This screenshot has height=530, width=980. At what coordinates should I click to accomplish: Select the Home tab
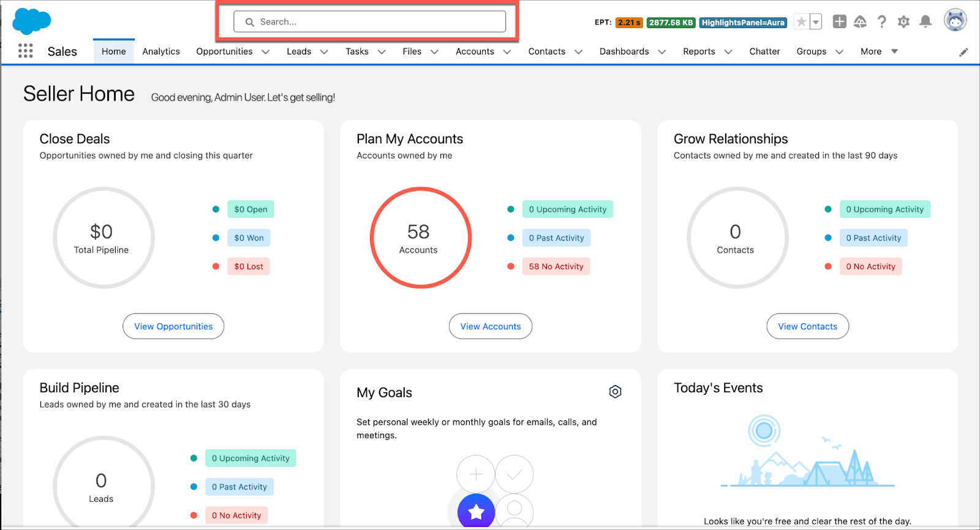click(x=114, y=51)
